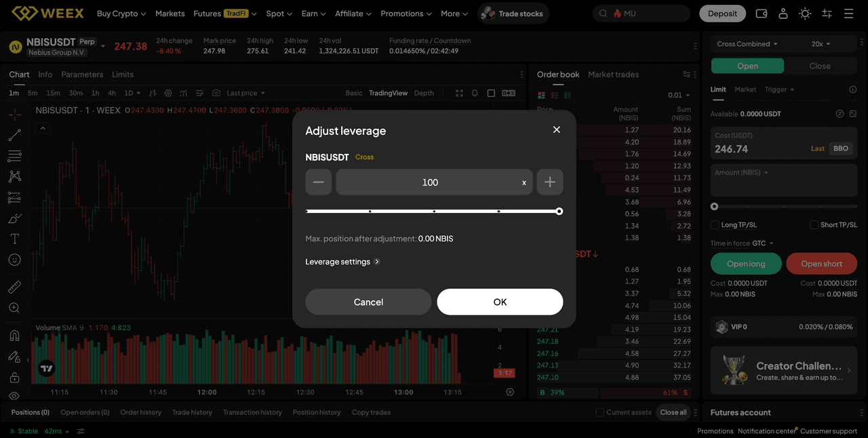This screenshot has width=868, height=438.
Task: Expand the chart to fullscreen
Action: coord(459,93)
